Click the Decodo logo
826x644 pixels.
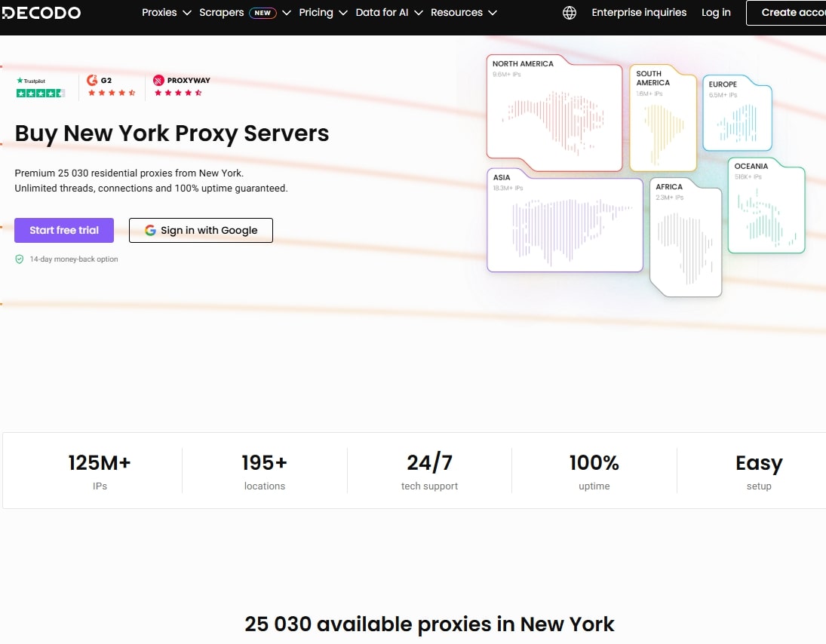coord(41,13)
